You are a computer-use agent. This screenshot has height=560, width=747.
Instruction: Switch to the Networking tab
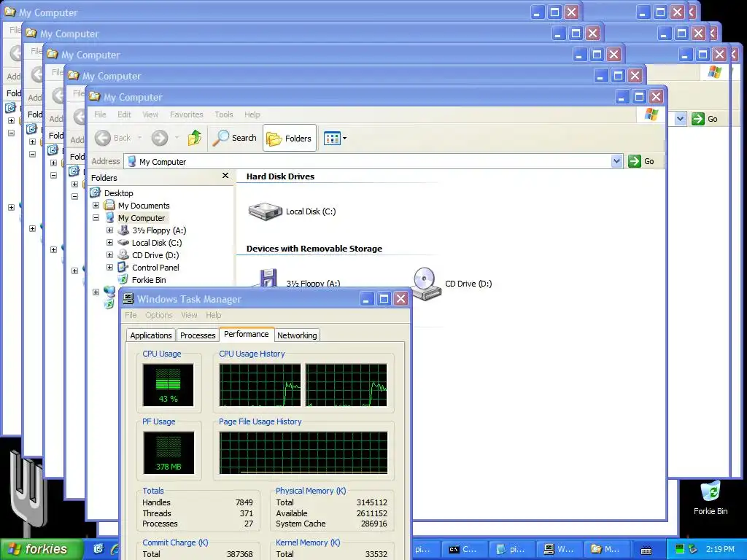coord(297,335)
